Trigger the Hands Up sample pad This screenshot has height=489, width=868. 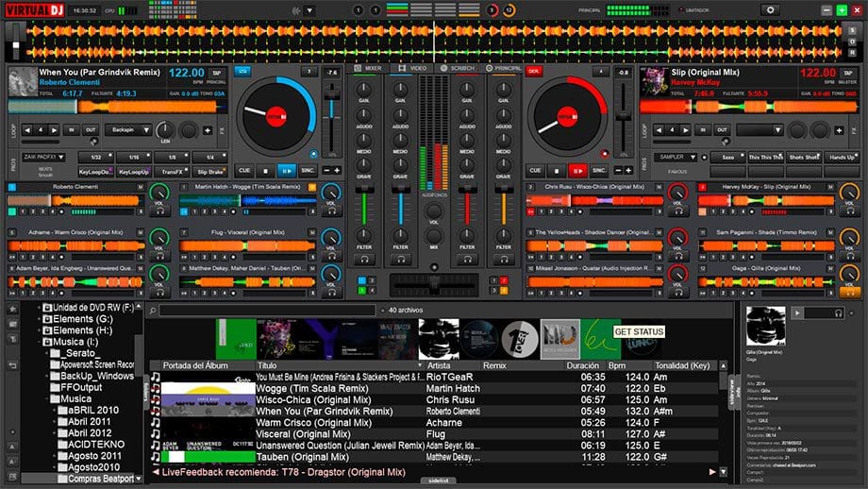pyautogui.click(x=842, y=158)
